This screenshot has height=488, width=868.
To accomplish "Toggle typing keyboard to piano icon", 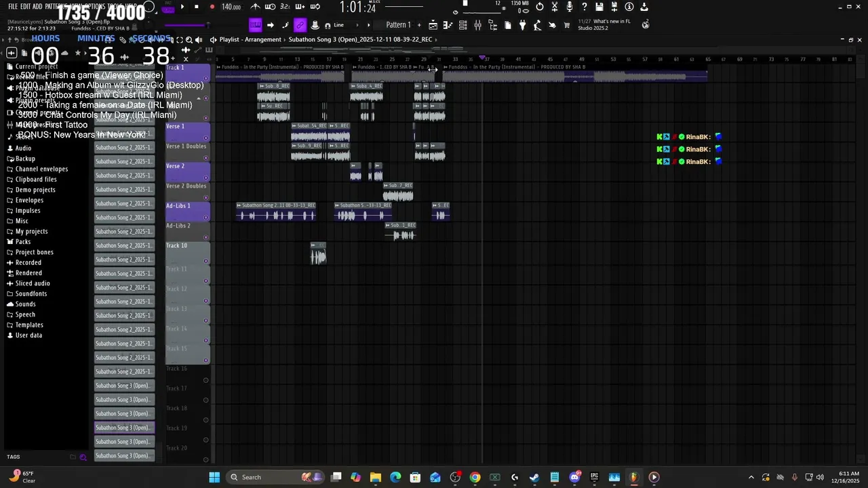I will [x=255, y=25].
